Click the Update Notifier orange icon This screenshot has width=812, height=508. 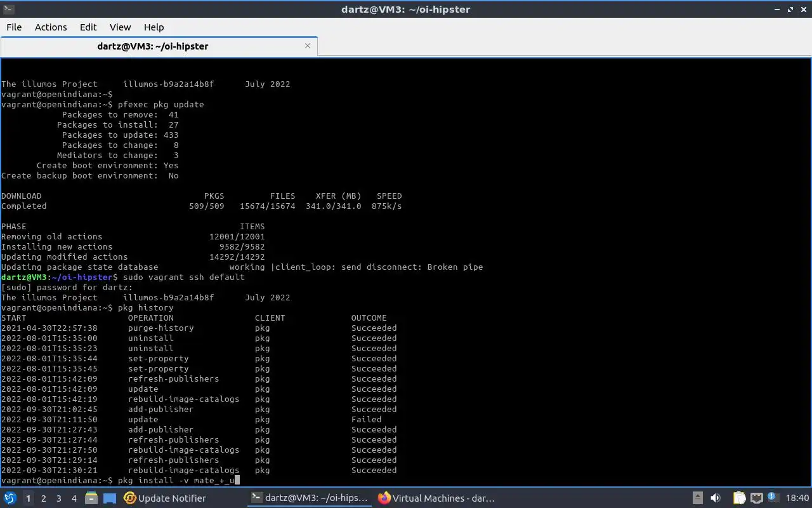point(129,498)
